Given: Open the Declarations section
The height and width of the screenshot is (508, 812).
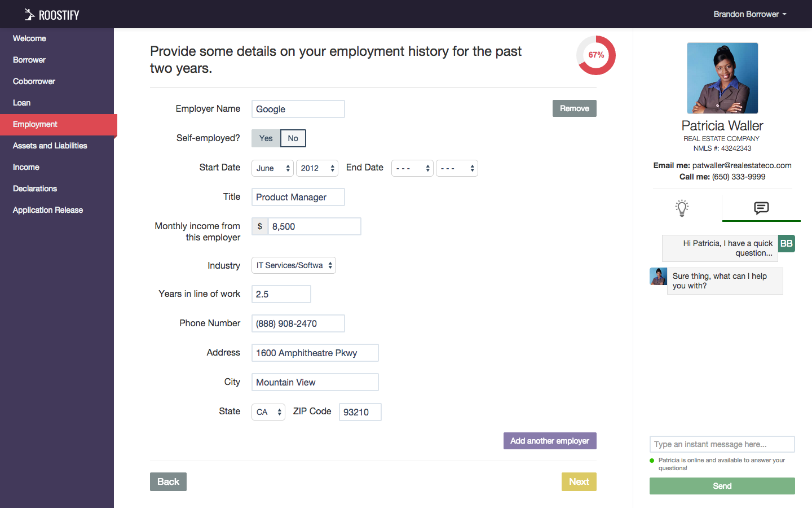Looking at the screenshot, I should click(x=34, y=188).
